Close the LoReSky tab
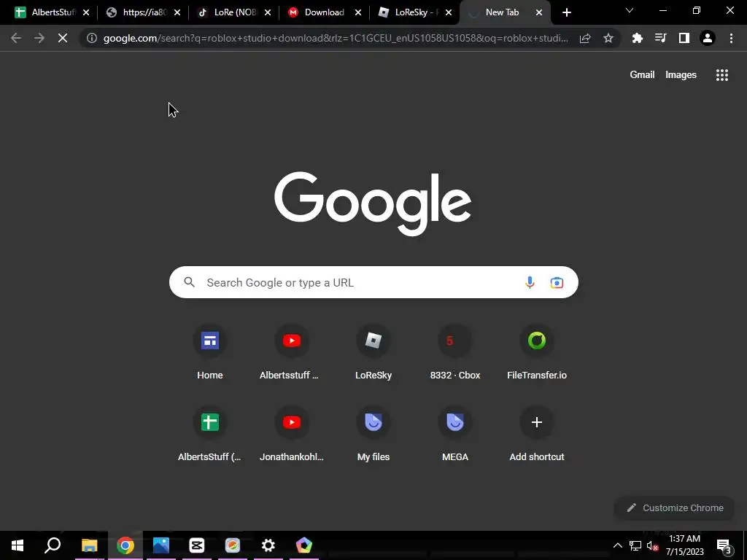The width and height of the screenshot is (747, 560). click(x=449, y=12)
